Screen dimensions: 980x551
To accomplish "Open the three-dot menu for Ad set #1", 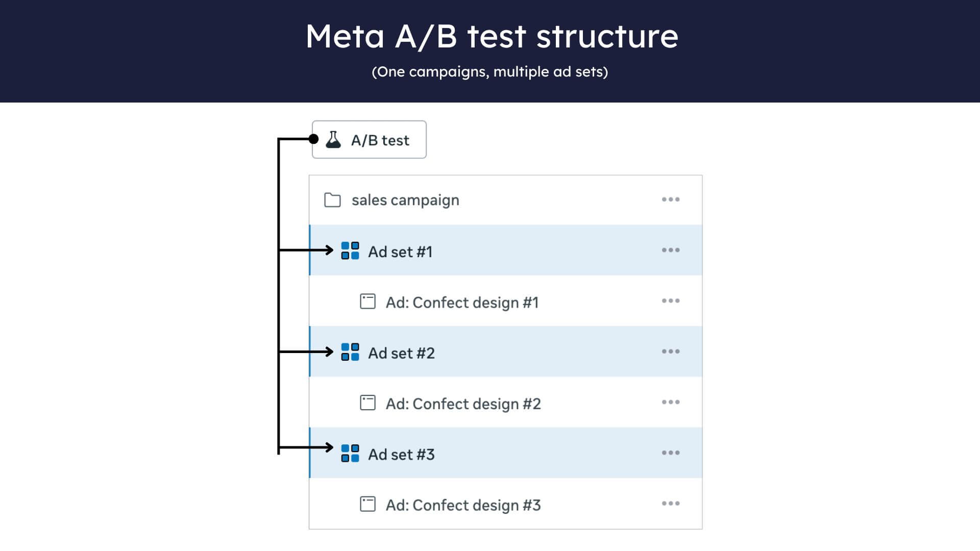I will click(x=671, y=250).
